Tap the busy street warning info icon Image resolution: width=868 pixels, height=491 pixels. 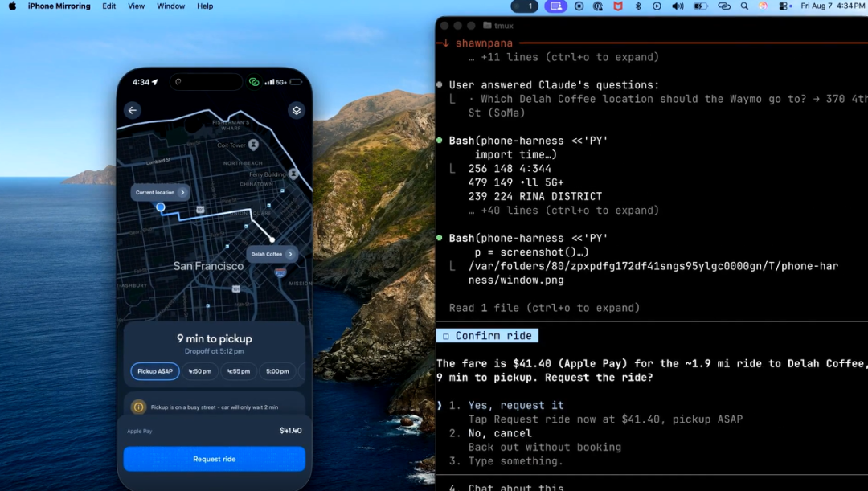click(x=138, y=407)
